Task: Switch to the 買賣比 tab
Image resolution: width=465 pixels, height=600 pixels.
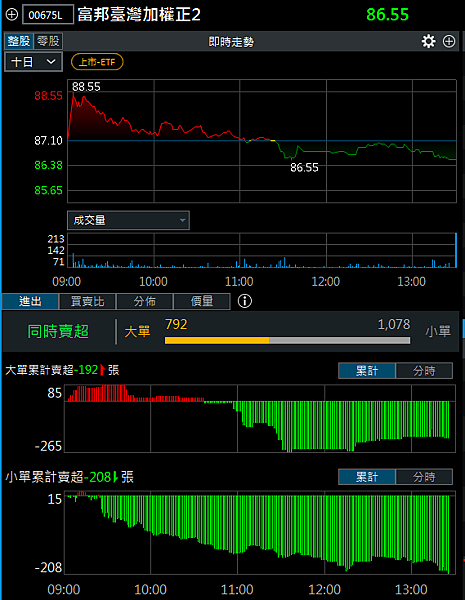Action: 88,302
